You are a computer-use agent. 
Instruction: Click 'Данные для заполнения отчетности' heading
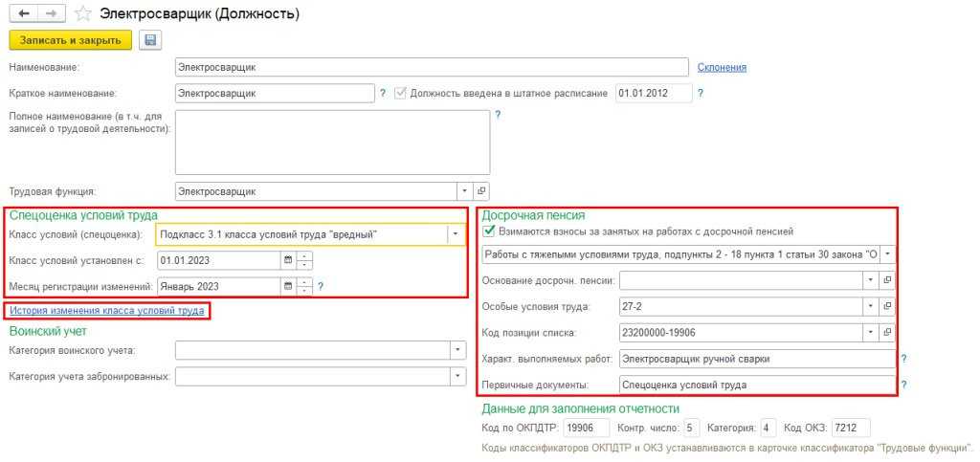pyautogui.click(x=580, y=409)
